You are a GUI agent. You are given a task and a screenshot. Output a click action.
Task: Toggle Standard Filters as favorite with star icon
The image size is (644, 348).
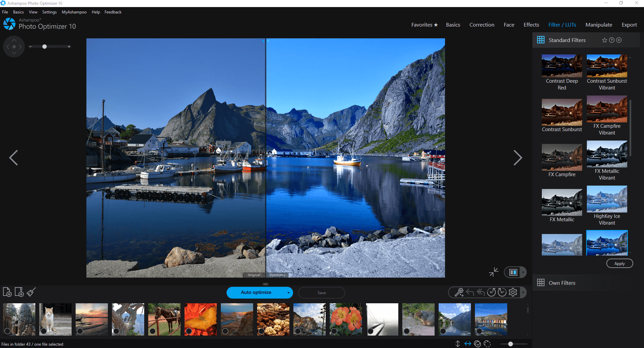tap(604, 40)
